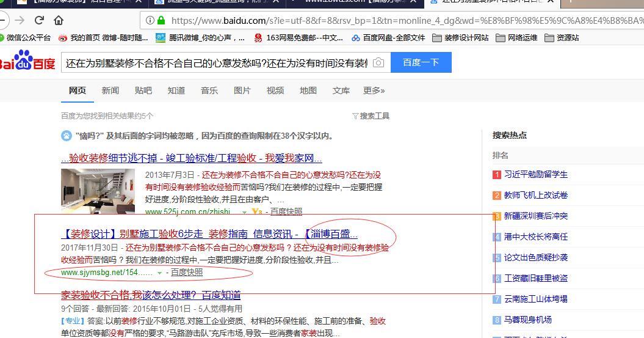Screen dimensions: 644x338
Task: Click the Baidu logo
Action: [x=27, y=61]
